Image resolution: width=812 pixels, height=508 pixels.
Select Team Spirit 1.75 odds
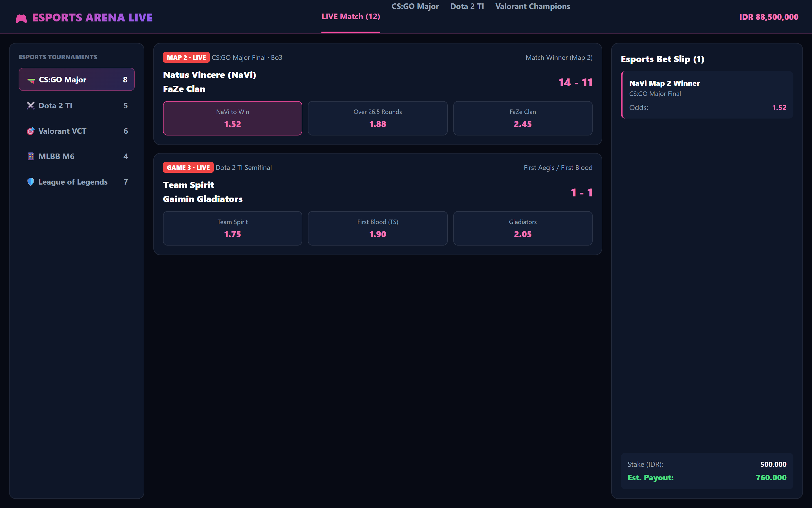pos(233,229)
